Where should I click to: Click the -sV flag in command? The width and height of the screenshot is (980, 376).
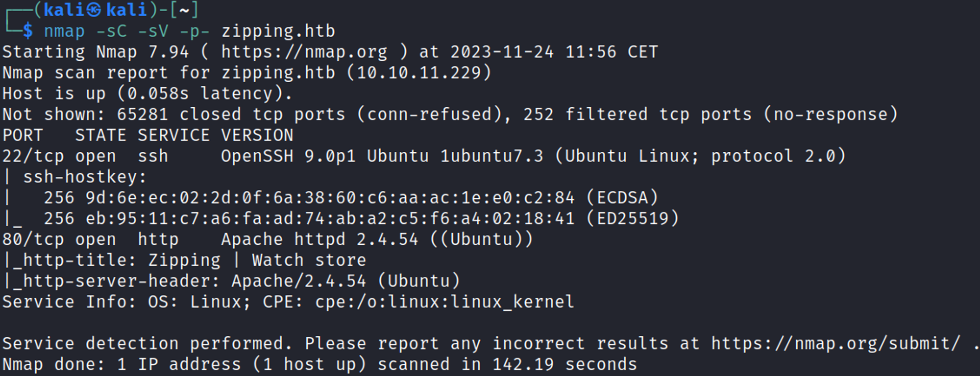[153, 31]
